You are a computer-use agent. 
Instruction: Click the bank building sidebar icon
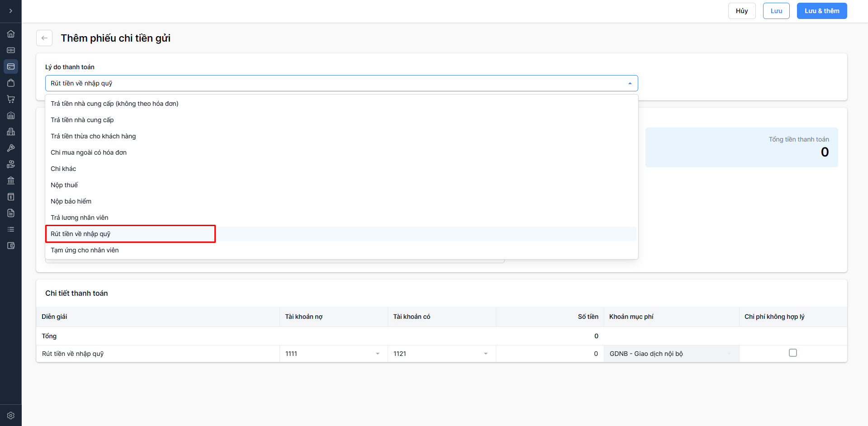point(11,180)
